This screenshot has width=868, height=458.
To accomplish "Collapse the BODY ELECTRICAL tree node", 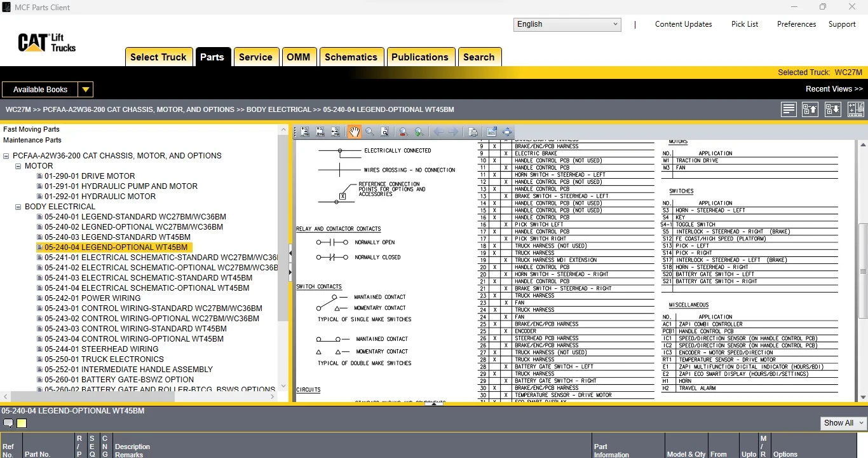I will point(18,207).
